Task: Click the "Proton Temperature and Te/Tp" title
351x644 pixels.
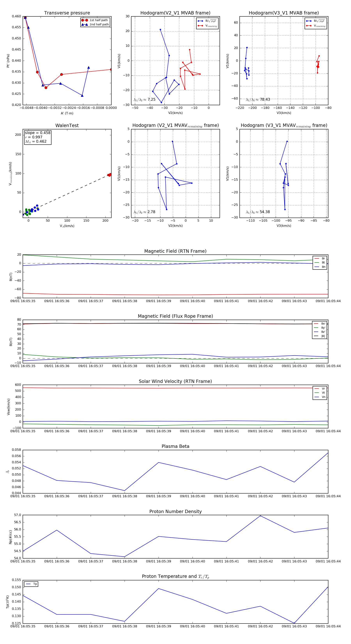Action: pos(175,576)
